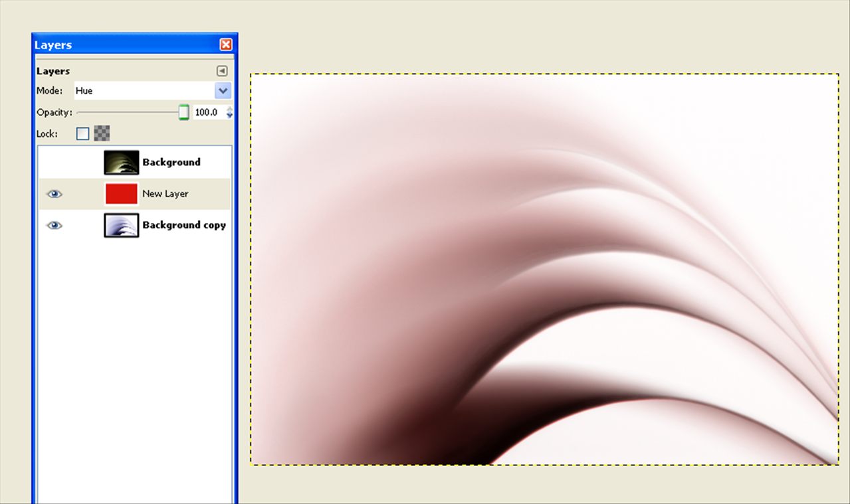Select the Background layer thumbnail
This screenshot has height=504, width=850.
pos(122,162)
